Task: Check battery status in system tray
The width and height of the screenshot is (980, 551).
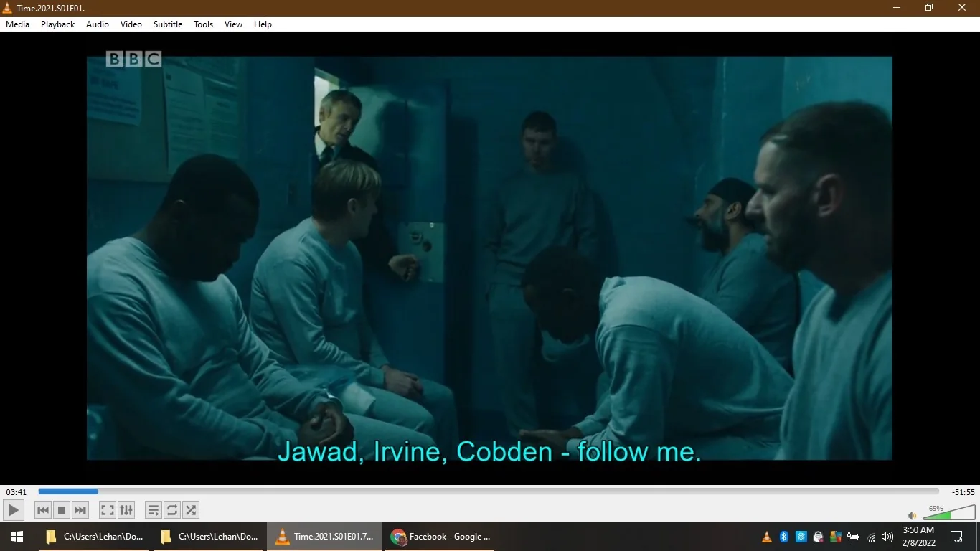Action: [853, 537]
